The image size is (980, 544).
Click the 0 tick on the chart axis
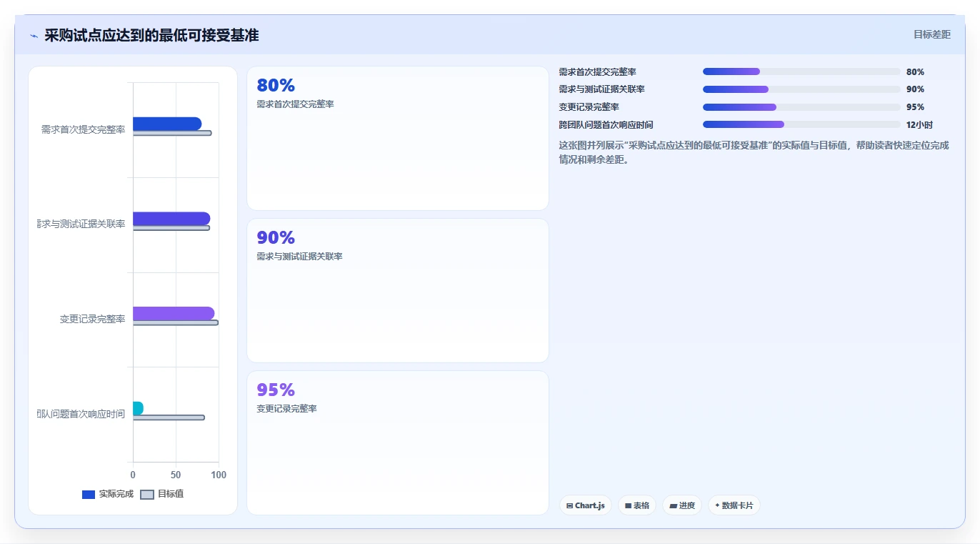tap(133, 475)
